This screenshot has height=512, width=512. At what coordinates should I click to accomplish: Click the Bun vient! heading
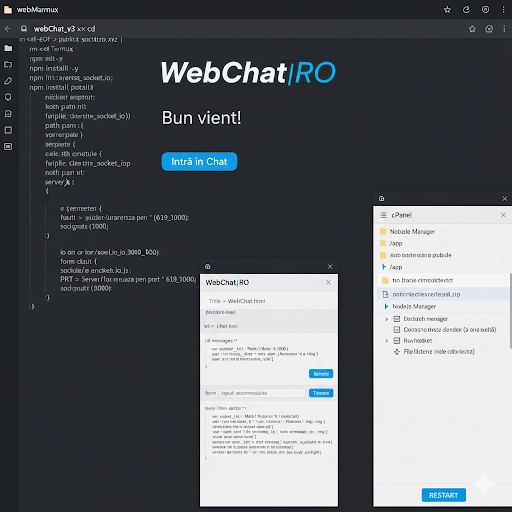202,118
